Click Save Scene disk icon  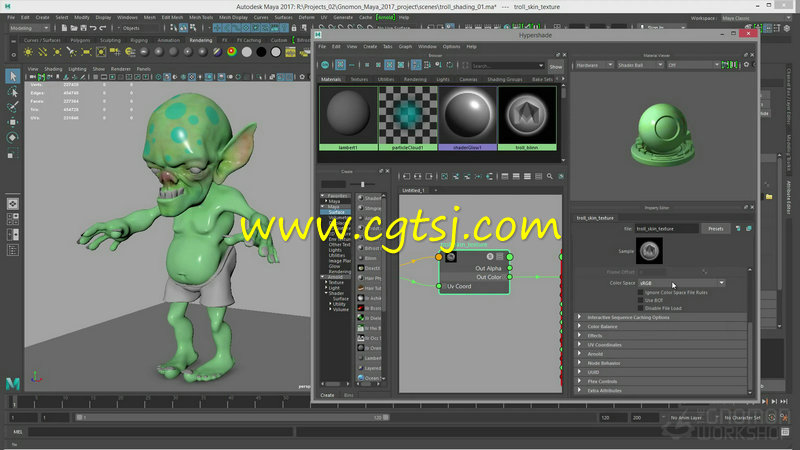tap(83, 28)
